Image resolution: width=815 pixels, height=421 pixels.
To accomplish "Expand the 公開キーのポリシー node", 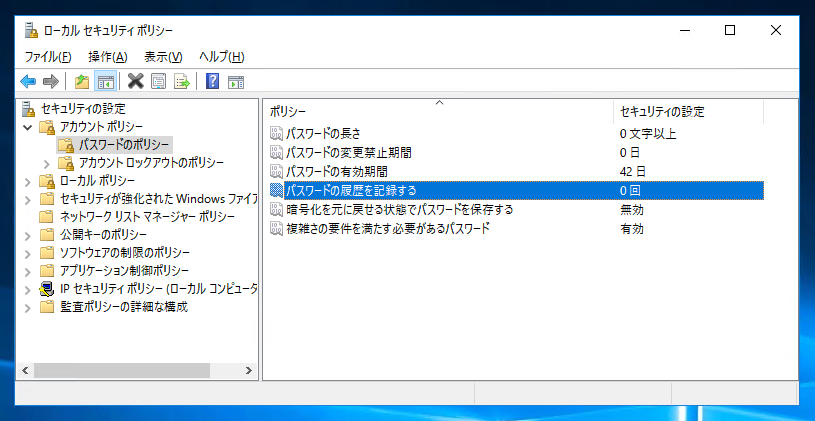I will (29, 235).
